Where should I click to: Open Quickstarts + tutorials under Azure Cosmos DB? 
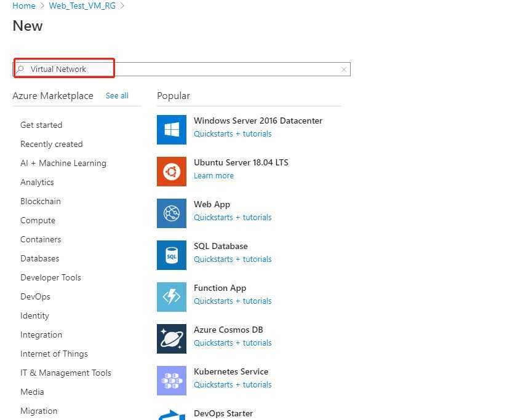click(x=233, y=343)
